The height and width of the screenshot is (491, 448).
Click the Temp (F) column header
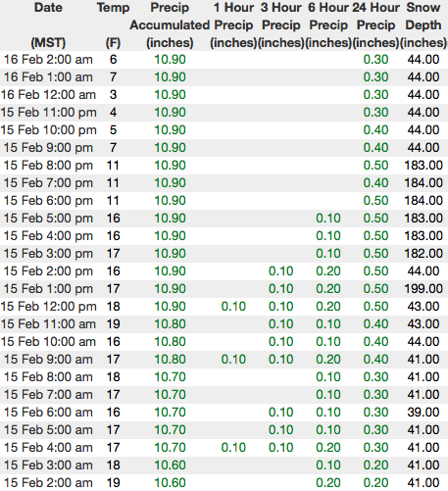(x=113, y=25)
